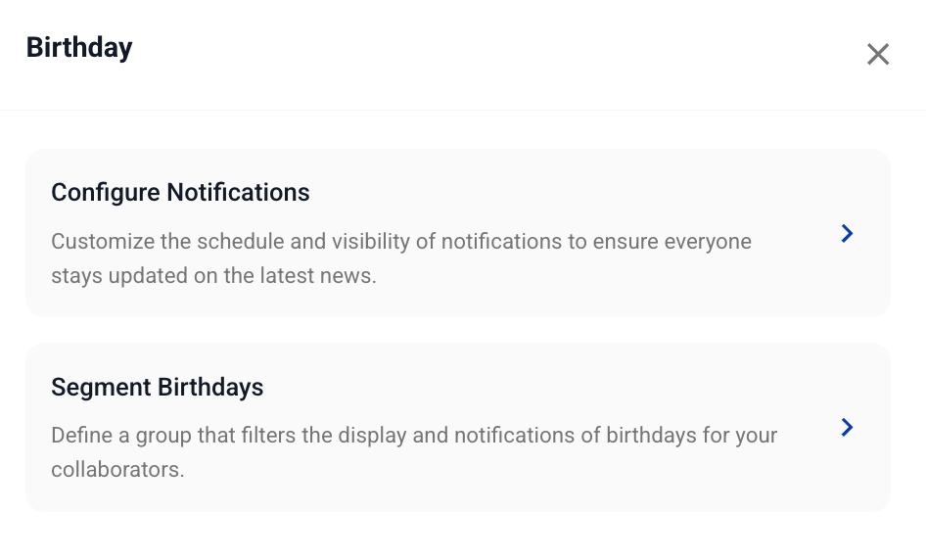Click the chevron beside Segment Birthdays
The height and width of the screenshot is (560, 926).
pyautogui.click(x=848, y=427)
